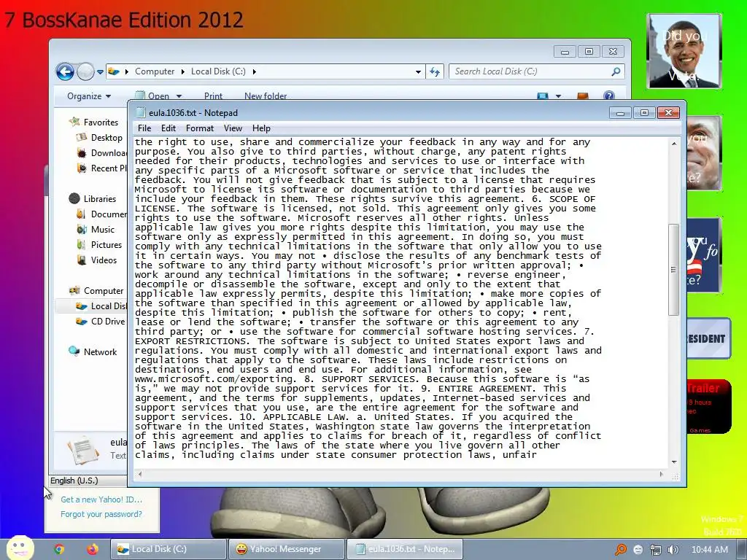This screenshot has width=747, height=560.
Task: Open the Organize dropdown menu
Action: pyautogui.click(x=89, y=96)
